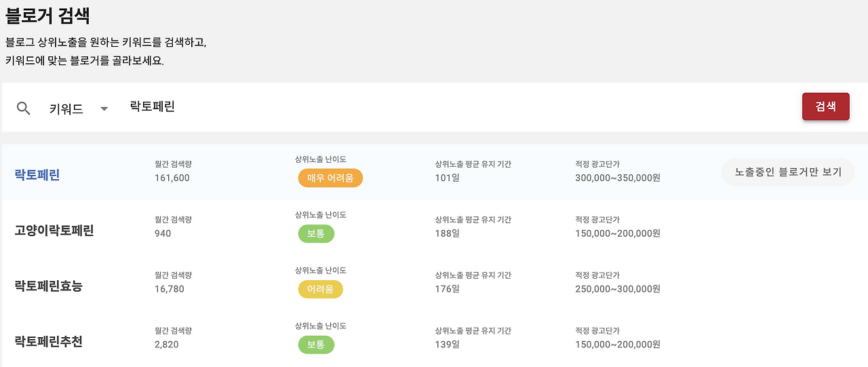
Task: Click 고양이락토페린 ad price 150,000~200,000원
Action: (x=618, y=233)
